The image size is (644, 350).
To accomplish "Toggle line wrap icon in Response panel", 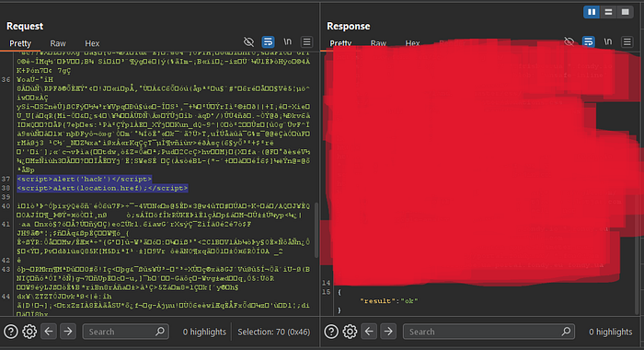I will tap(589, 41).
